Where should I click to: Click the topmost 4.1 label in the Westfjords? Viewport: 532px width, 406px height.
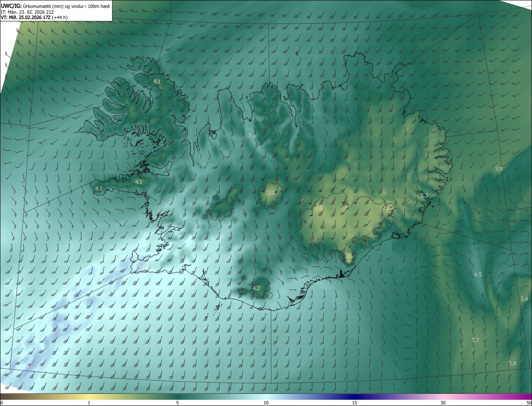[157, 82]
